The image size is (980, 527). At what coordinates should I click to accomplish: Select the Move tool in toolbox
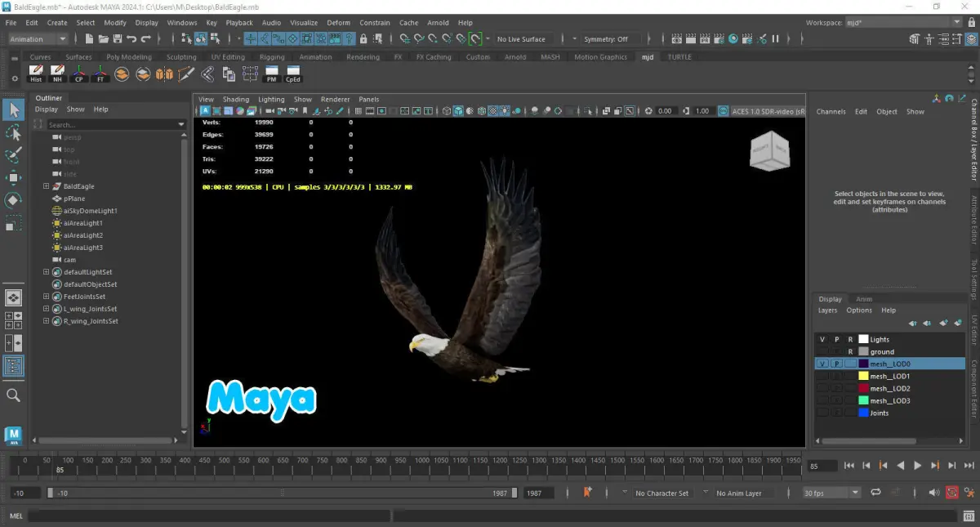[x=13, y=177]
